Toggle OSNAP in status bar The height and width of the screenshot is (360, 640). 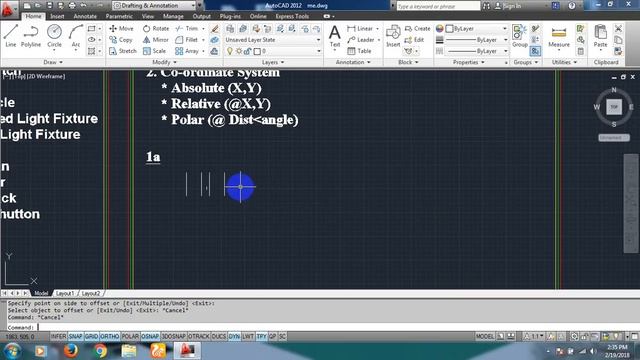(x=150, y=336)
